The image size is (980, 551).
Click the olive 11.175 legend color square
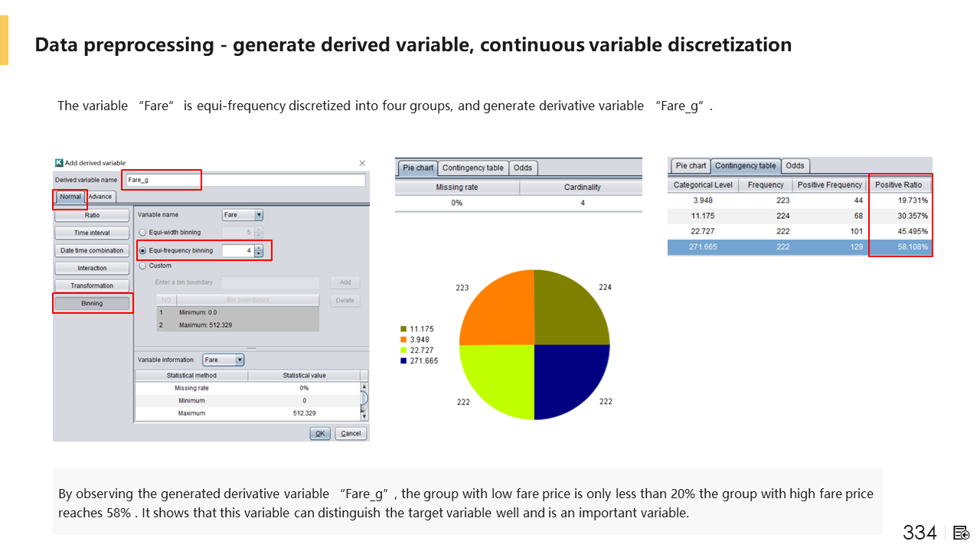[x=403, y=329]
